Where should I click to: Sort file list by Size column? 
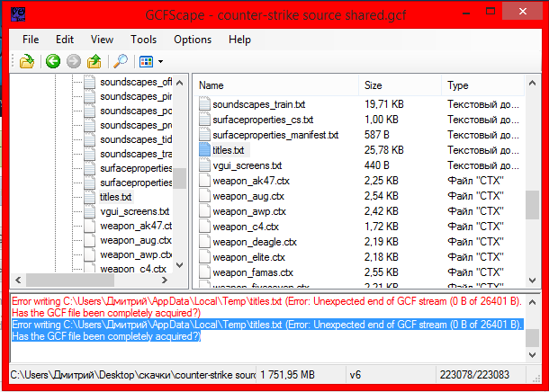pyautogui.click(x=400, y=85)
